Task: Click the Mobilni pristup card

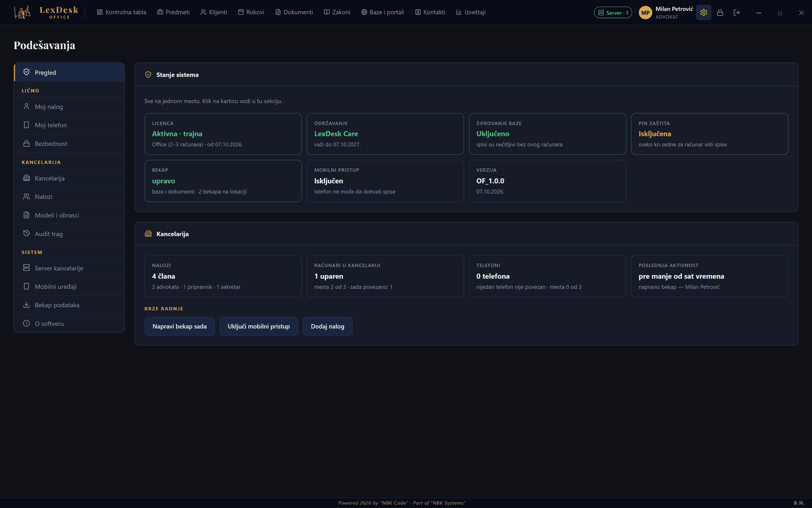Action: pyautogui.click(x=385, y=181)
